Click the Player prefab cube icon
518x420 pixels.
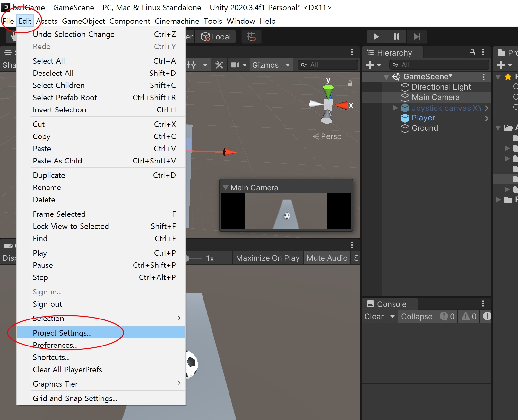[x=405, y=118]
